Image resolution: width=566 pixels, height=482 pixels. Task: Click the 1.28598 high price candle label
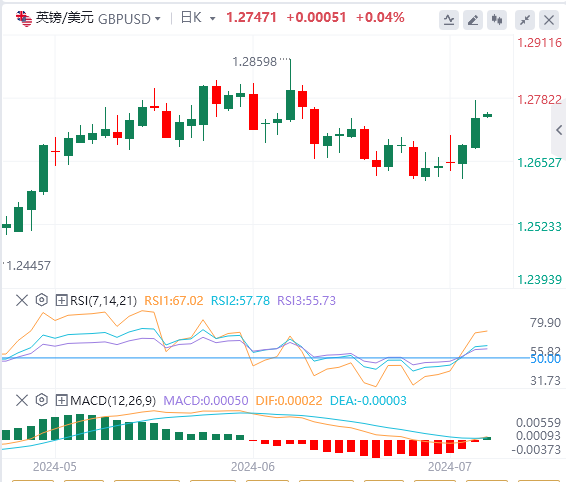255,62
